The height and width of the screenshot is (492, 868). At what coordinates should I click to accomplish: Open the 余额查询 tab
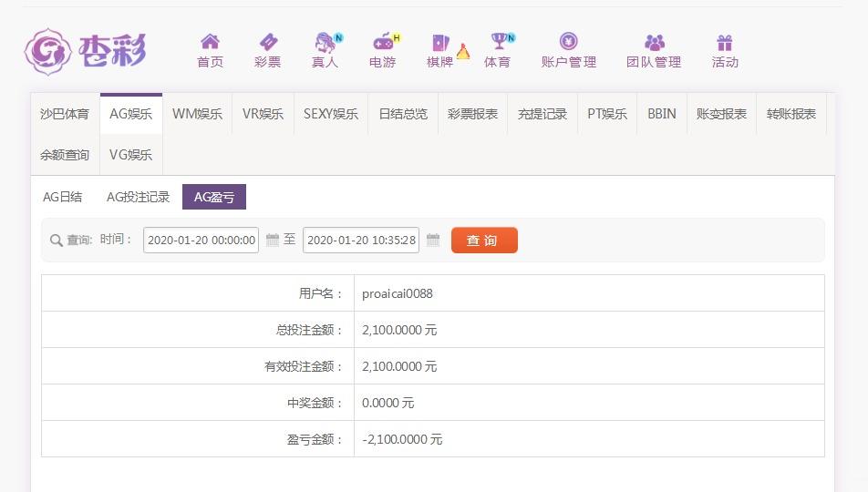[65, 155]
